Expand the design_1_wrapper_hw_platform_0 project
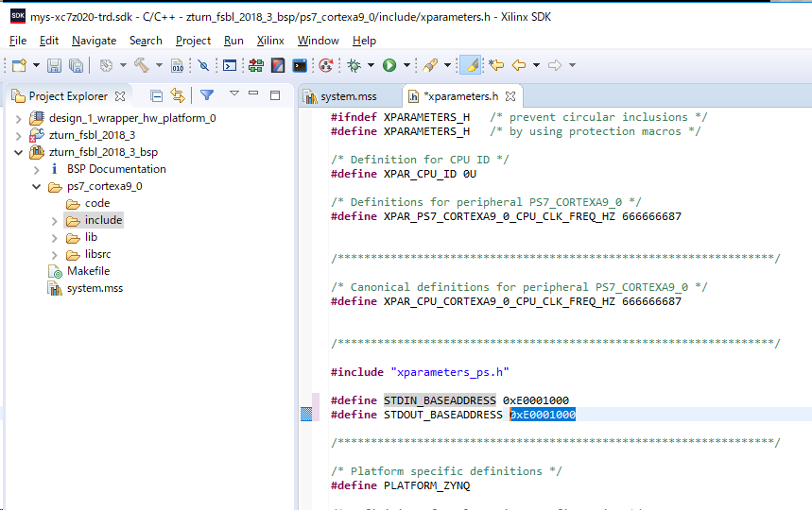The image size is (812, 510). pos(19,118)
